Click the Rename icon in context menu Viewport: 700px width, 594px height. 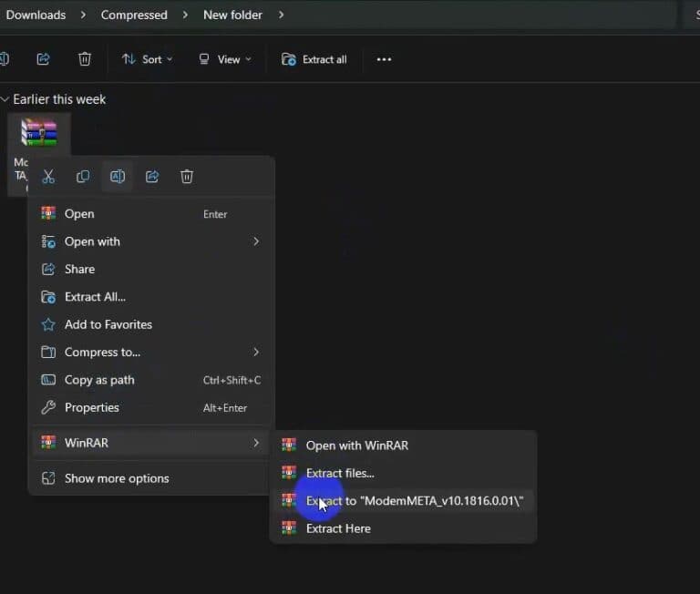pyautogui.click(x=118, y=177)
